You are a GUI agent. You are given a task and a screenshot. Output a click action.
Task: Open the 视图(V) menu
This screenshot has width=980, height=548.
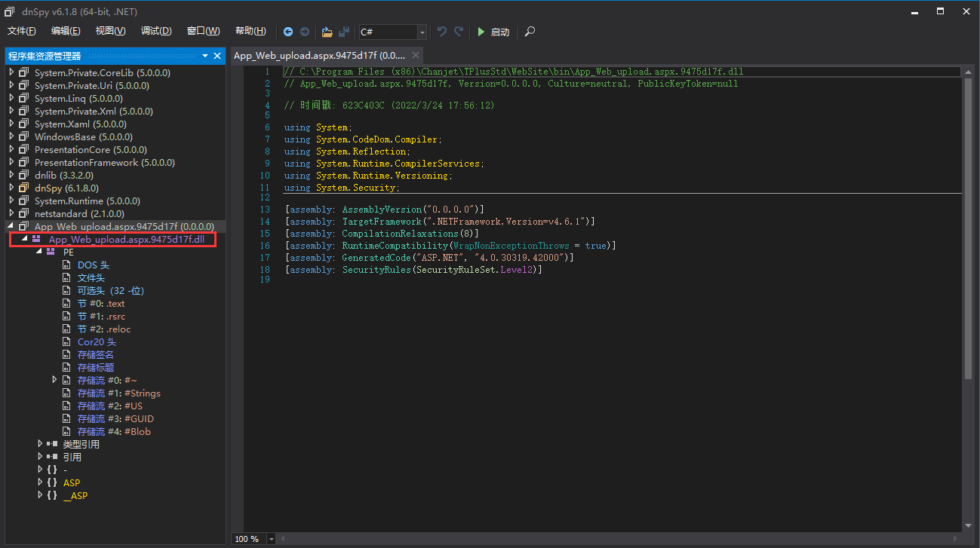click(x=110, y=31)
